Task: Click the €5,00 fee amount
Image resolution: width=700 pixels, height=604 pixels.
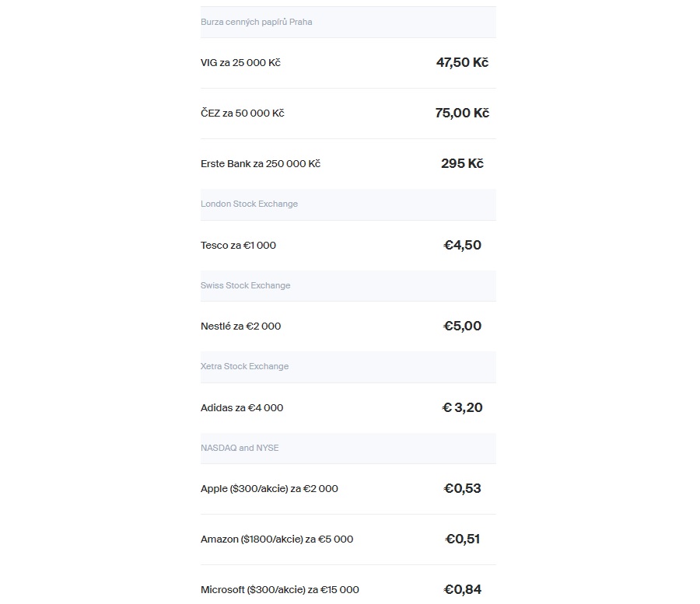Action: tap(462, 326)
